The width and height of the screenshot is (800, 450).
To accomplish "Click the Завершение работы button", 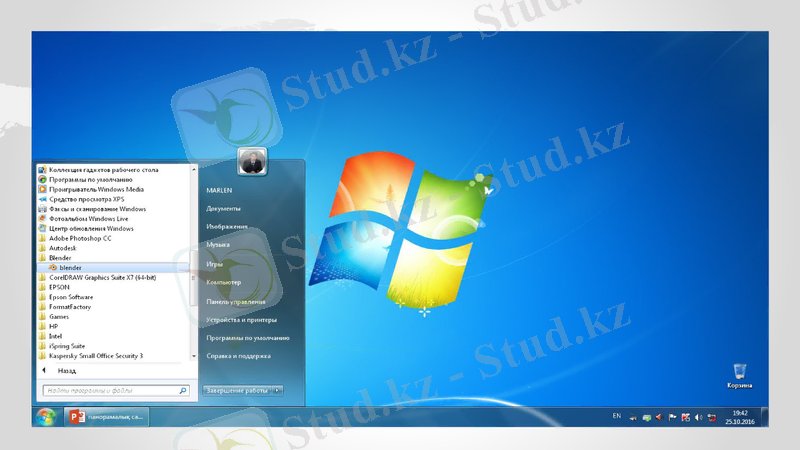I will coord(237,390).
